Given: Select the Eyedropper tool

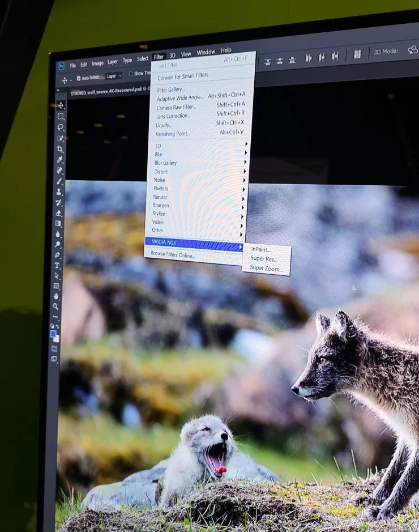Looking at the screenshot, I should pos(60,159).
